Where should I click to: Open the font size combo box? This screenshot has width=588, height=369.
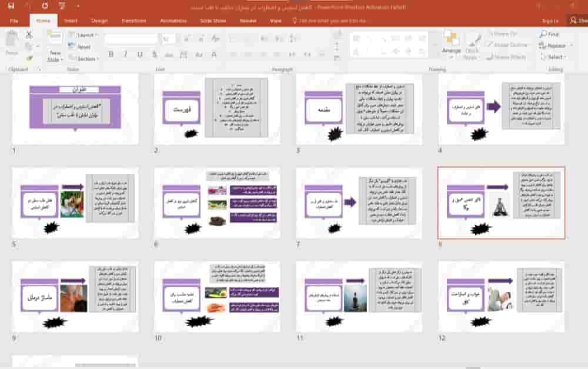pyautogui.click(x=168, y=39)
